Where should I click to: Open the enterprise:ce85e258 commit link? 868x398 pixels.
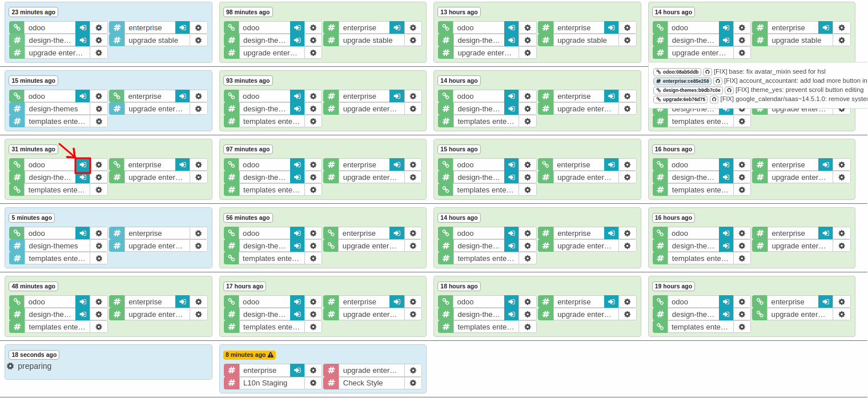click(682, 81)
